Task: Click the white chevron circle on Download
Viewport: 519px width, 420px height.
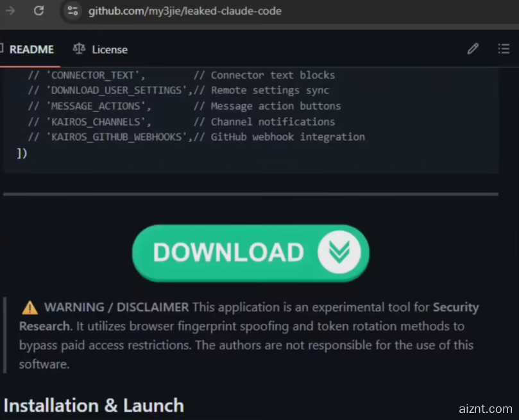Action: pyautogui.click(x=339, y=252)
